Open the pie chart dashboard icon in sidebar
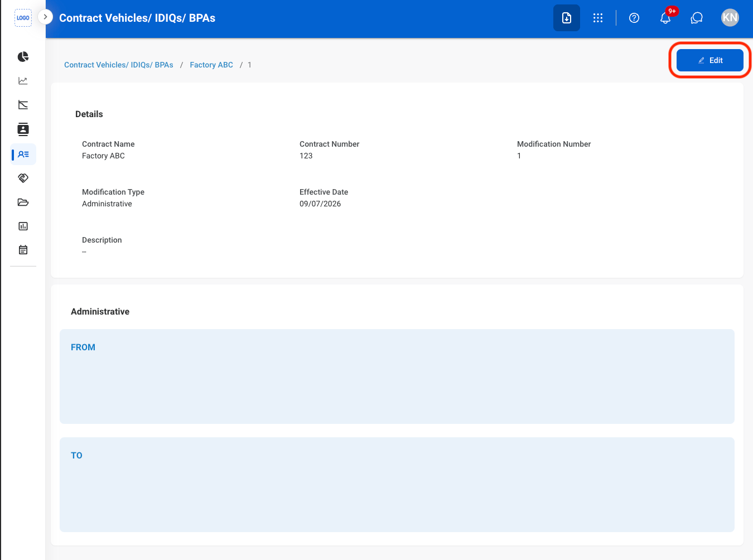 click(23, 57)
